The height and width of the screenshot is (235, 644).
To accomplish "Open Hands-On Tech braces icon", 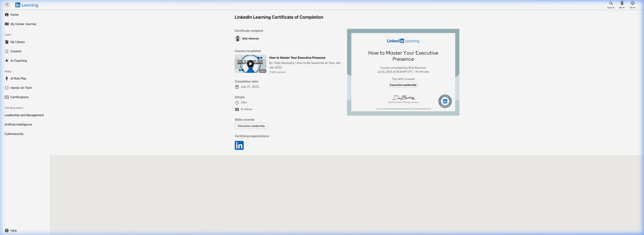I will [x=7, y=88].
